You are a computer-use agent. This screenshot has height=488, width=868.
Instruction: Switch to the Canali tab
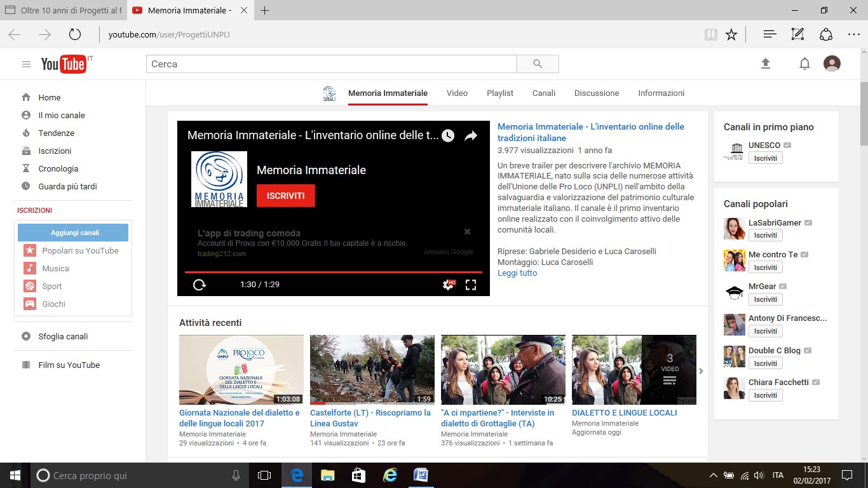544,93
